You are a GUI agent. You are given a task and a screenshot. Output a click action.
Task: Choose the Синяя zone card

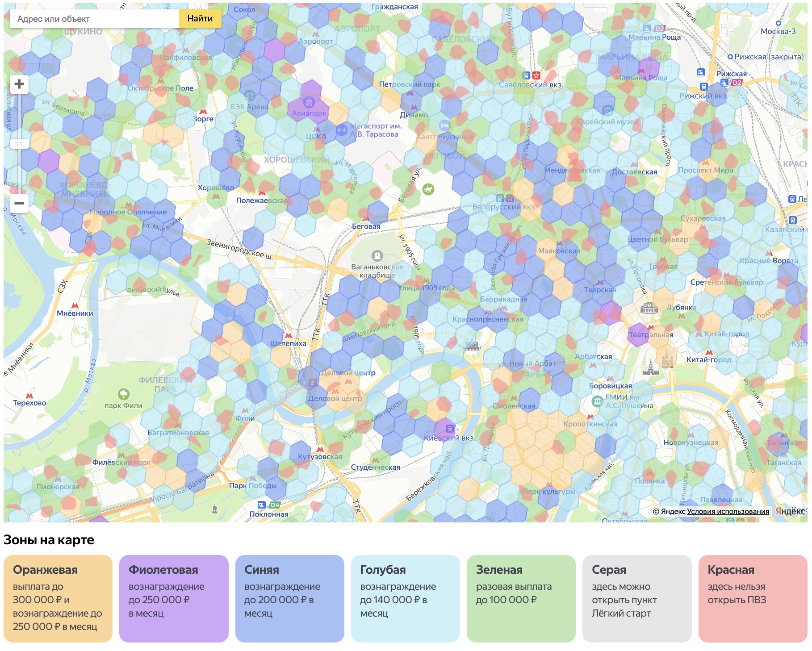click(x=289, y=598)
